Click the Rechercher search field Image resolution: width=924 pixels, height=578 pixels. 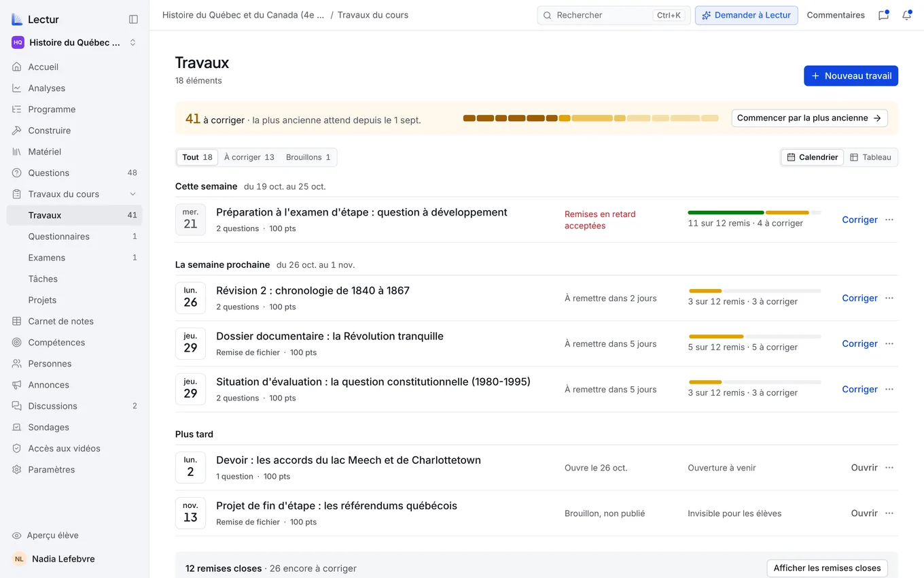pyautogui.click(x=614, y=15)
